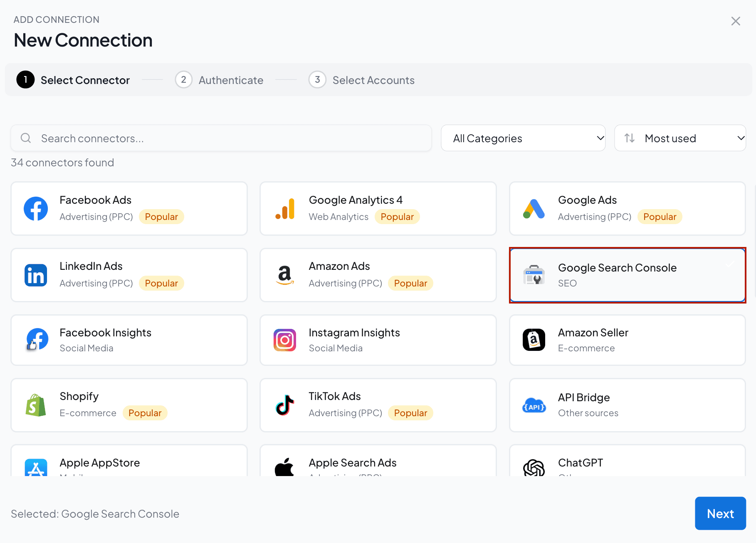Click the Google Ads logo icon

click(x=534, y=209)
